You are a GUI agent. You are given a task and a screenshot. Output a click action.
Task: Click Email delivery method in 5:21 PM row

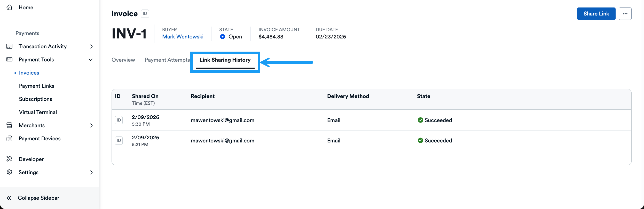click(334, 141)
